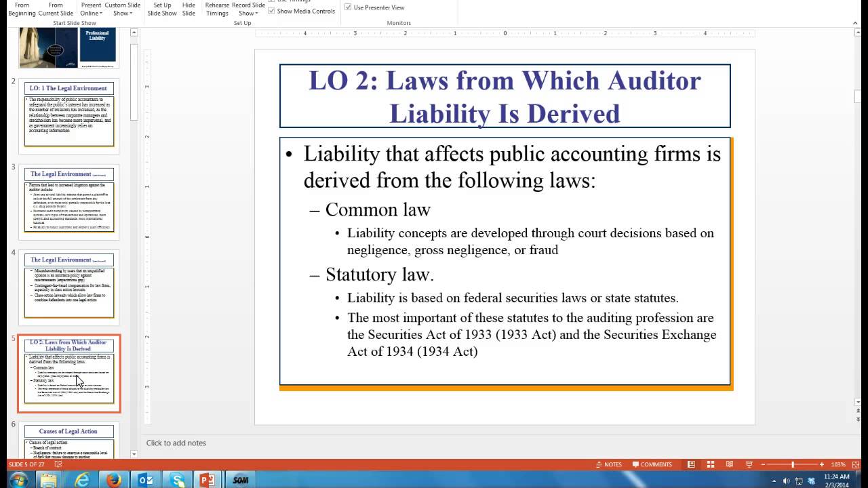Open Firefox from the taskbar
The width and height of the screenshot is (868, 488).
(x=113, y=480)
